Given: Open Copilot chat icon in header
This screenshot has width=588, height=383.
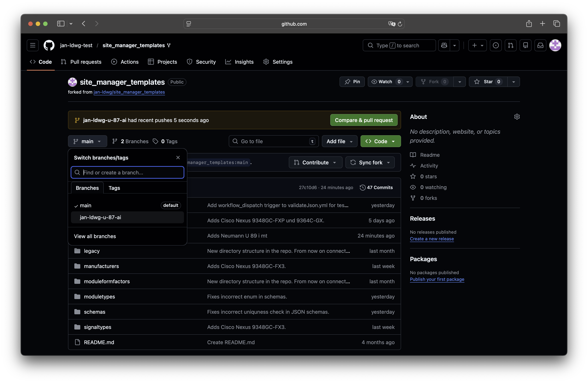Looking at the screenshot, I should pos(444,46).
